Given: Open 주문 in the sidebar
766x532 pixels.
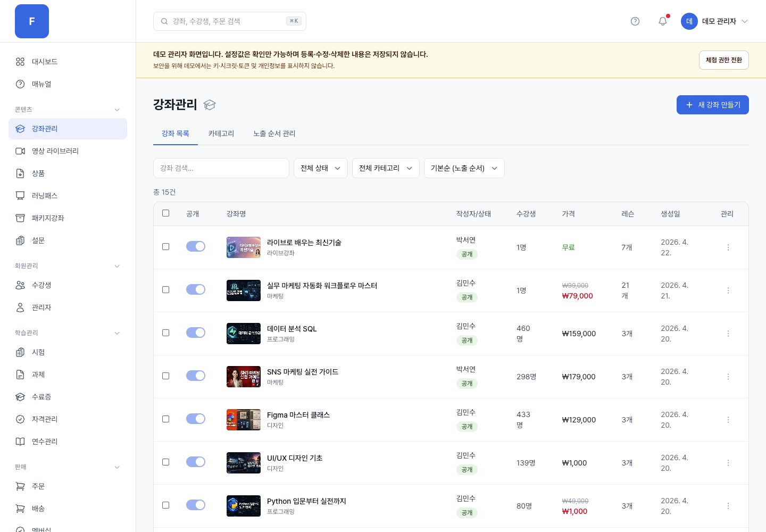Looking at the screenshot, I should [68, 486].
